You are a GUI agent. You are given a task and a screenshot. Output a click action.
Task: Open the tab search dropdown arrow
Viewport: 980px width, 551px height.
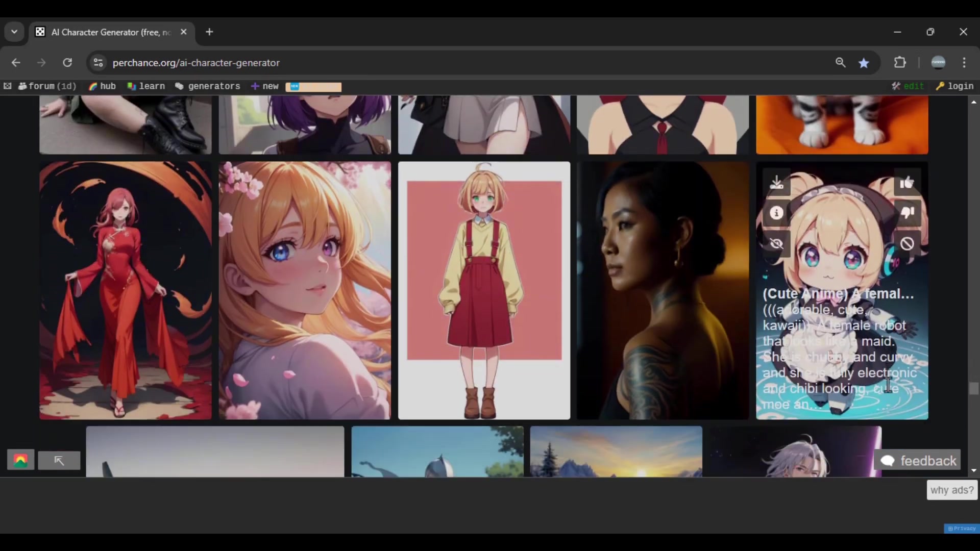point(14,32)
